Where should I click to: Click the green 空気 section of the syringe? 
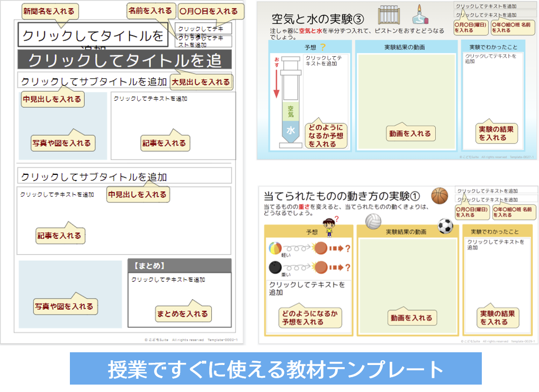[x=291, y=111]
